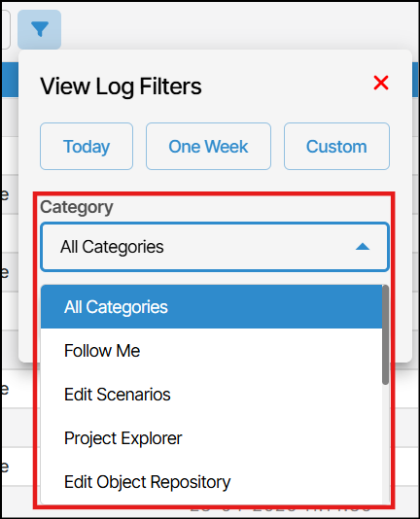
Task: Click the scrollbar track below the thumb
Action: (x=385, y=443)
